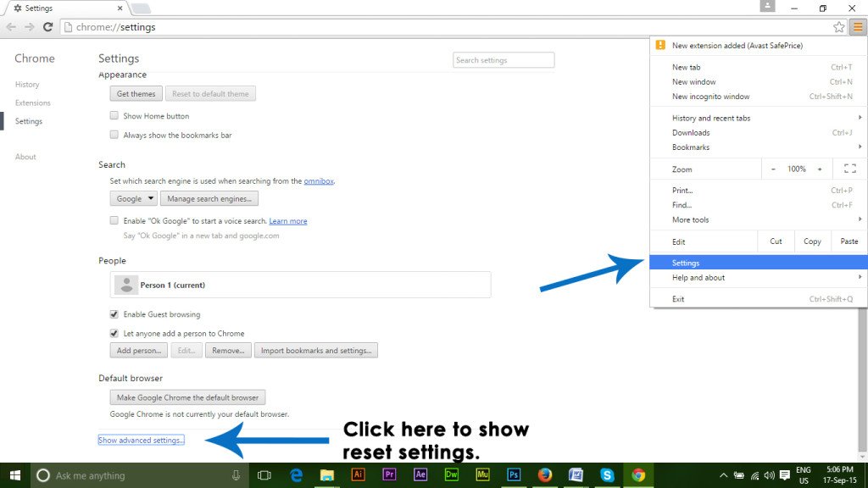Click the Search settings field
Screen dimensions: 868x488
[x=504, y=60]
